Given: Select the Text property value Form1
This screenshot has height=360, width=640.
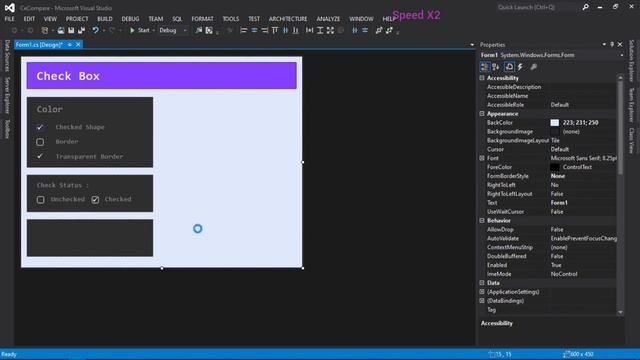Looking at the screenshot, I should click(x=559, y=203).
